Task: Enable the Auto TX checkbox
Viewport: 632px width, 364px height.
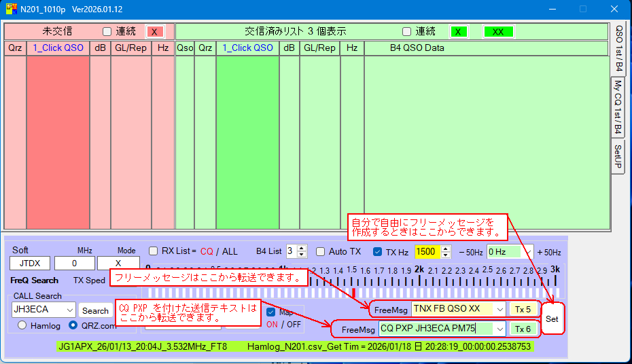Action: (321, 251)
